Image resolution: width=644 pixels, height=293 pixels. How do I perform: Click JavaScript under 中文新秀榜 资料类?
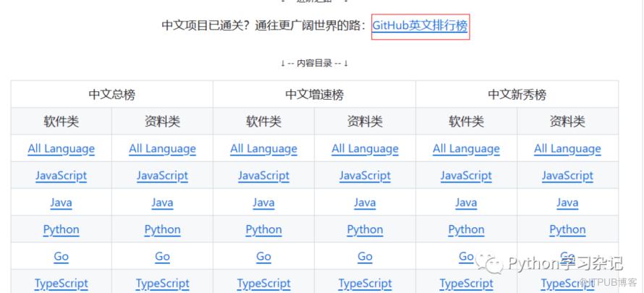(x=567, y=176)
